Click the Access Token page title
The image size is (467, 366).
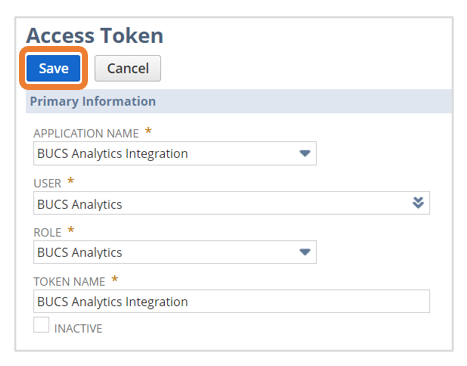pos(95,35)
